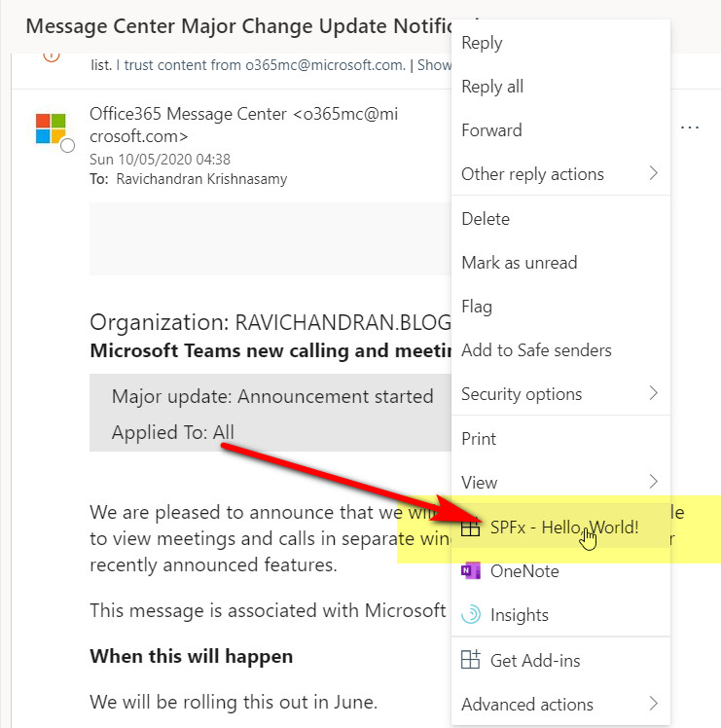Viewport: 721px width, 728px height.
Task: Click Flag in the context menu
Action: tap(477, 307)
